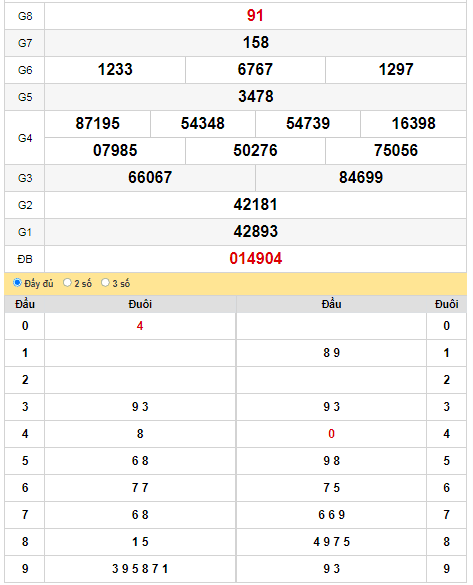Select the "3 số" radio option
This screenshot has width=473, height=585.
pos(105,282)
